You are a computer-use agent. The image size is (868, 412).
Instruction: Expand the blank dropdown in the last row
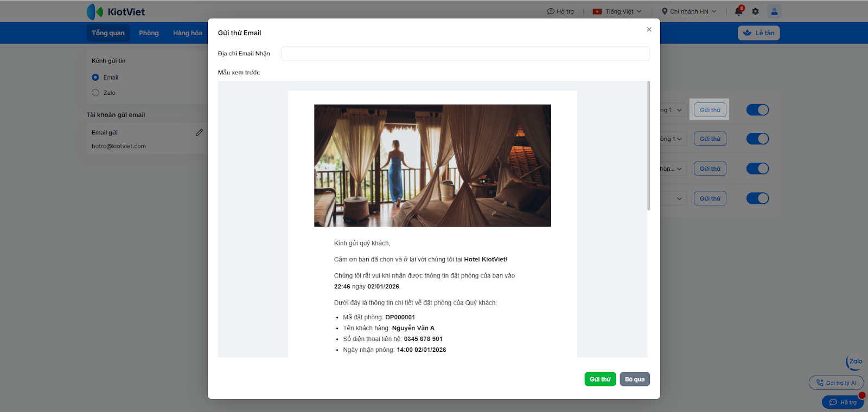coord(673,198)
